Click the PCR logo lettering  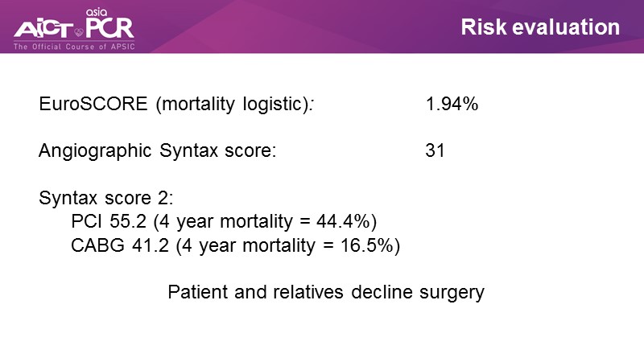pyautogui.click(x=109, y=30)
